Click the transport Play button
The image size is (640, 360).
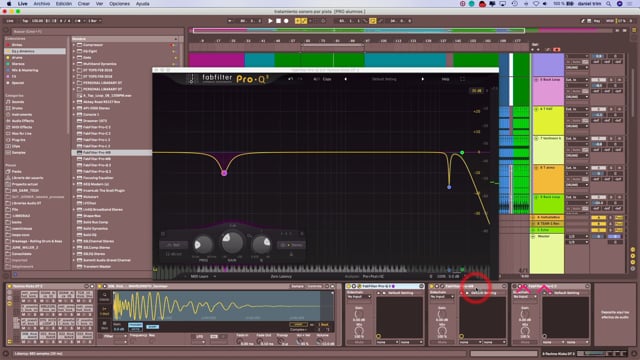coord(270,21)
